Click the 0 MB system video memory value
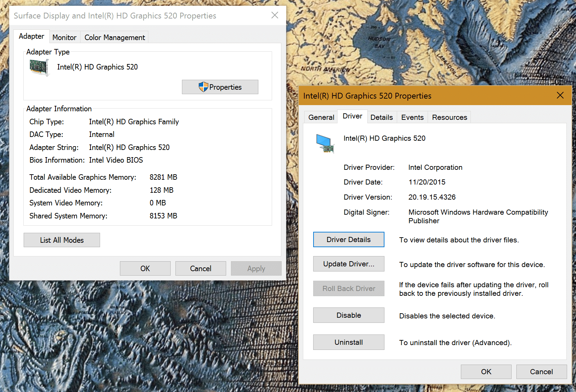Image resolution: width=576 pixels, height=392 pixels. coord(158,203)
